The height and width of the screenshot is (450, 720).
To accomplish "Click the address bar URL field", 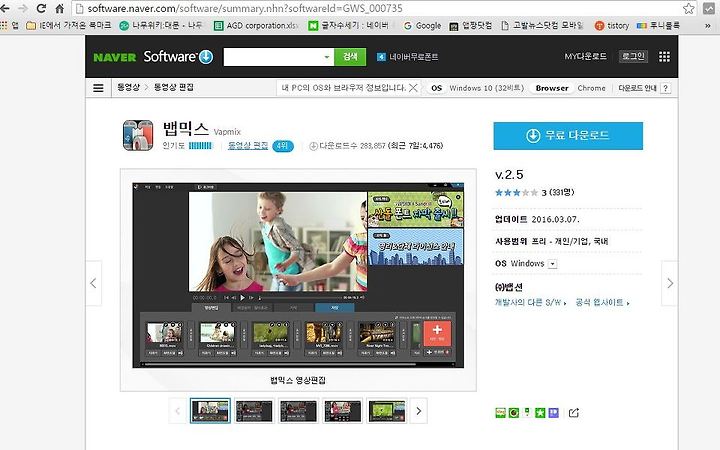I will [377, 8].
